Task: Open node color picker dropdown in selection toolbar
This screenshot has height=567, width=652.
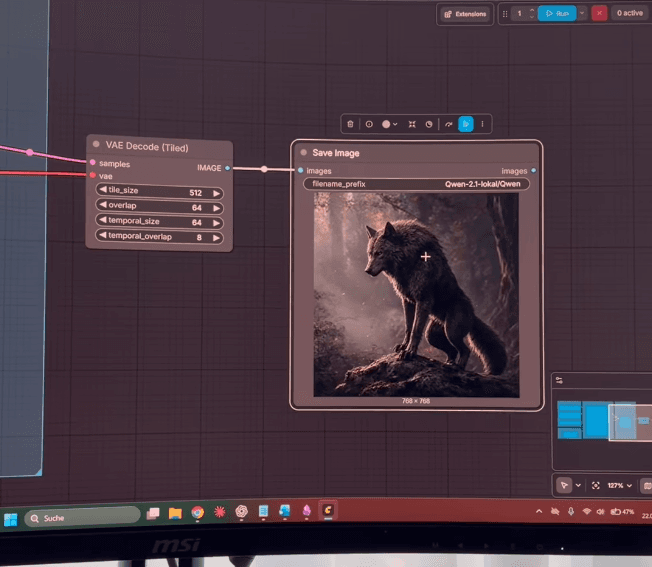Action: point(390,124)
